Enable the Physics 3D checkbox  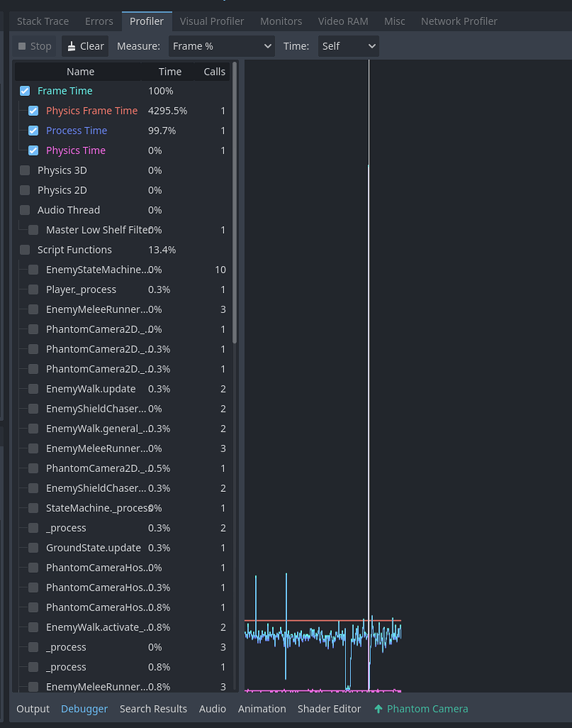[x=26, y=170]
